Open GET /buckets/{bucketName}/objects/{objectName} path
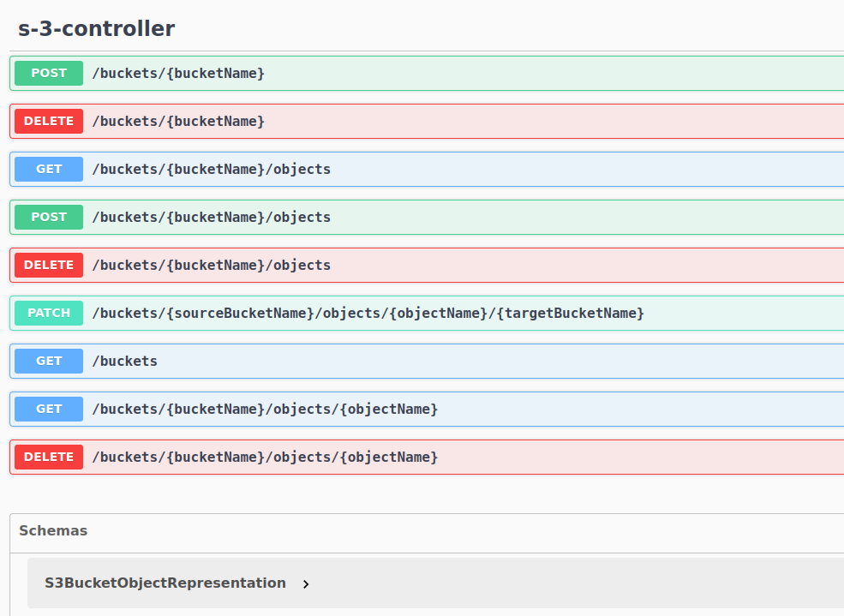This screenshot has height=616, width=844. point(265,409)
